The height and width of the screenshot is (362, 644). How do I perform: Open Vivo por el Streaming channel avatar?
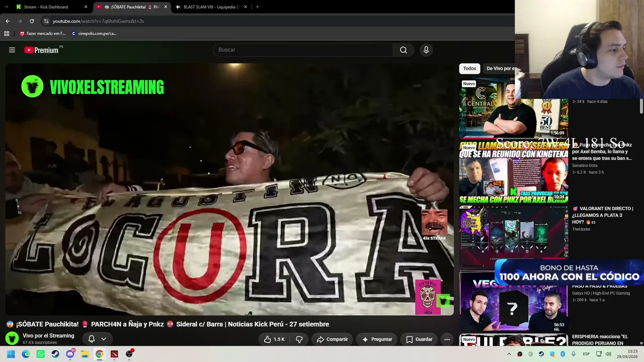12,338
